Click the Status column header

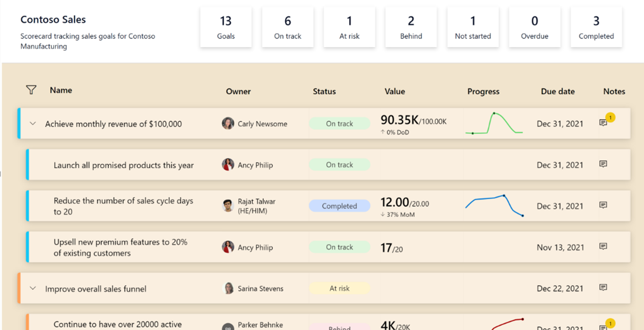coord(324,91)
